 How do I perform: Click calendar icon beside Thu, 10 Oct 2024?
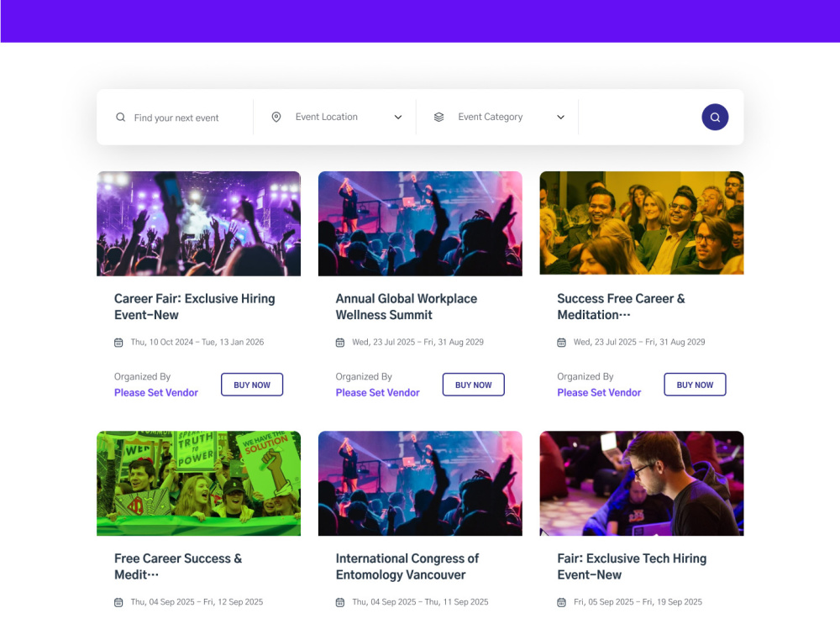(118, 343)
